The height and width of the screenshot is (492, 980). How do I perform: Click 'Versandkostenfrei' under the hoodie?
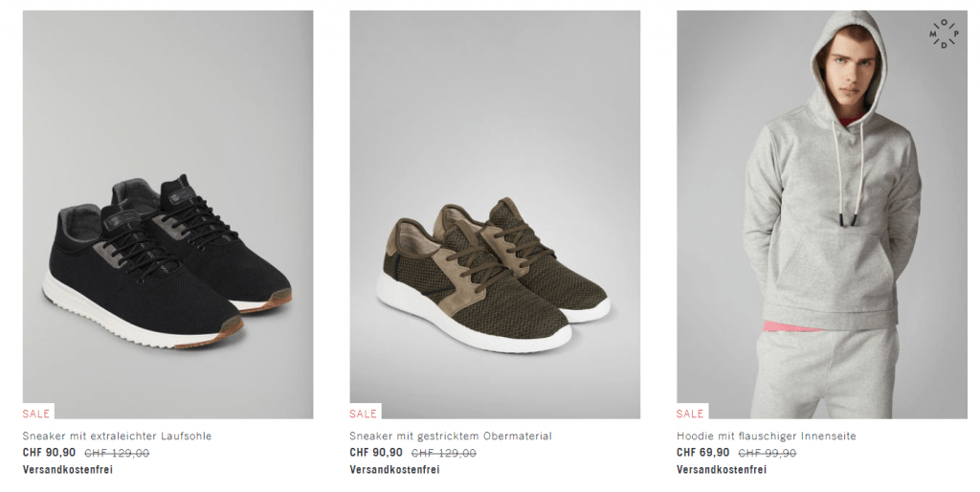[x=722, y=469]
